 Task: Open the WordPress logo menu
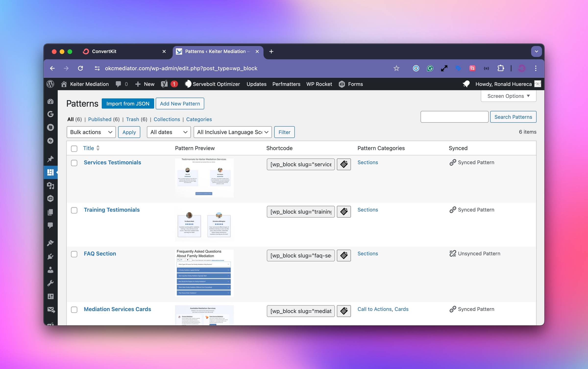[50, 84]
